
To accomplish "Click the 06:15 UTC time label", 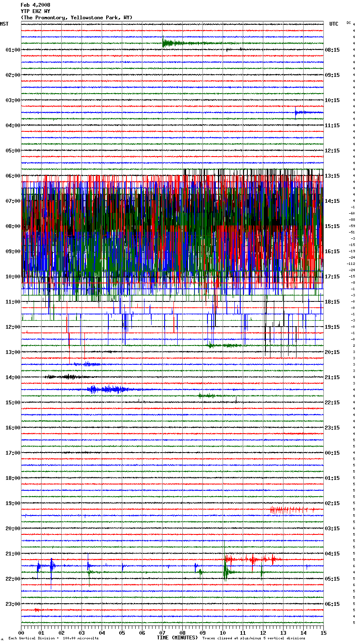I will click(332, 604).
